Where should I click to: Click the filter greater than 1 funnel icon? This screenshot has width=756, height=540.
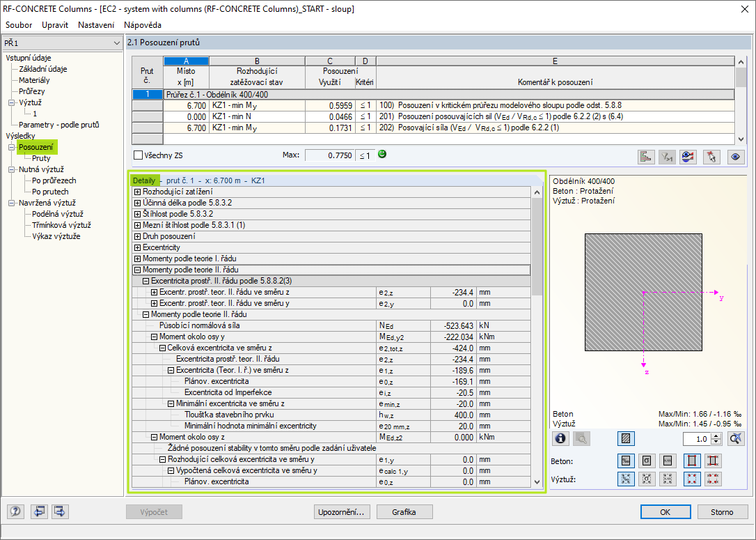(x=667, y=156)
